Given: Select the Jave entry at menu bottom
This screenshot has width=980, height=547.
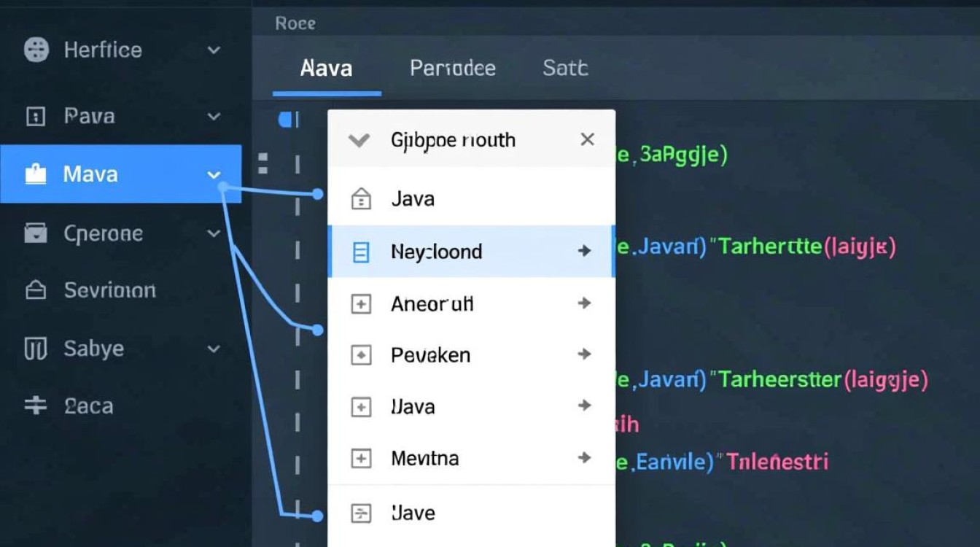Looking at the screenshot, I should click(x=413, y=513).
